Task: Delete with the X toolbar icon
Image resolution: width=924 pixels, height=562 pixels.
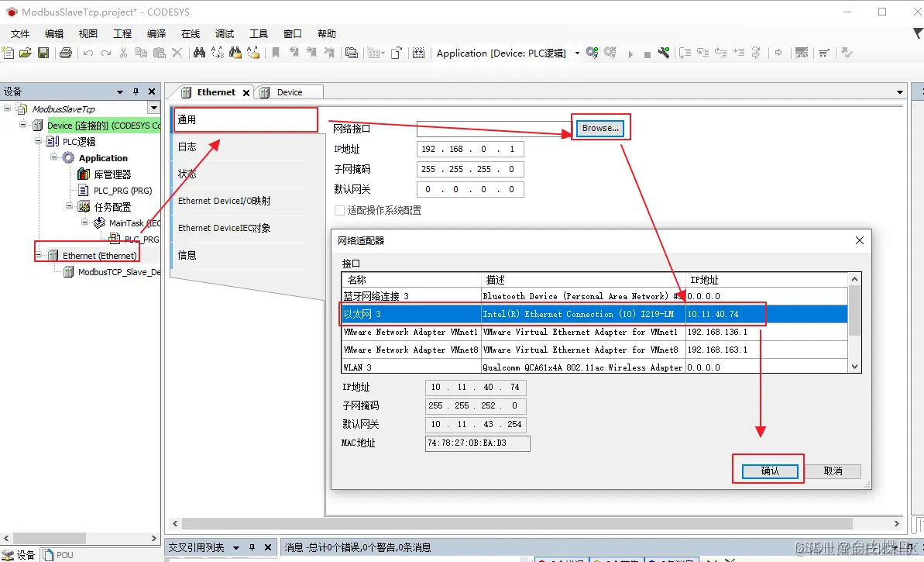Action: coord(177,53)
